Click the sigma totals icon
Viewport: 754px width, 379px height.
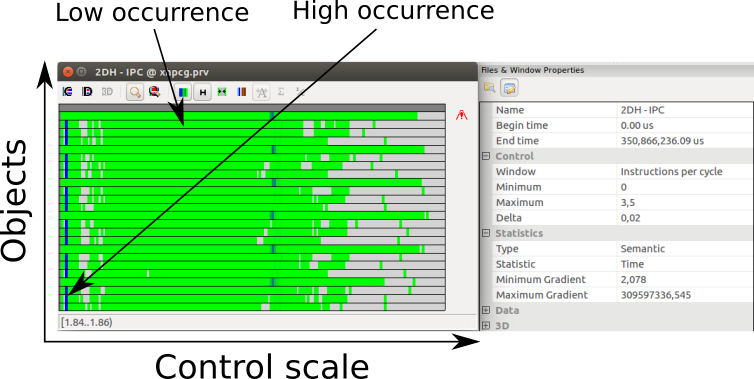pyautogui.click(x=281, y=91)
